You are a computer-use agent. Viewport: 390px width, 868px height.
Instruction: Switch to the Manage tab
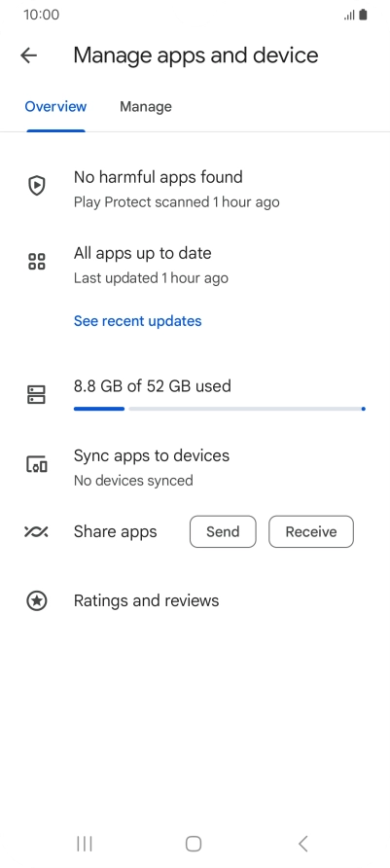(146, 106)
